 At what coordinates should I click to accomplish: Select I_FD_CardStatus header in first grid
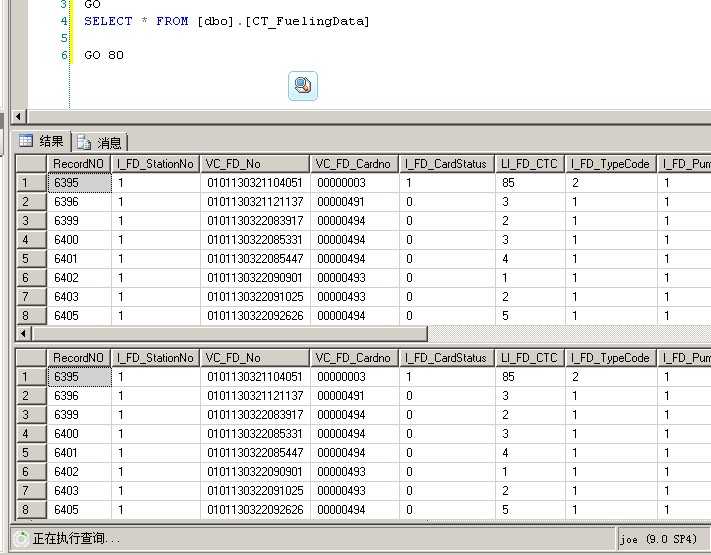click(447, 164)
